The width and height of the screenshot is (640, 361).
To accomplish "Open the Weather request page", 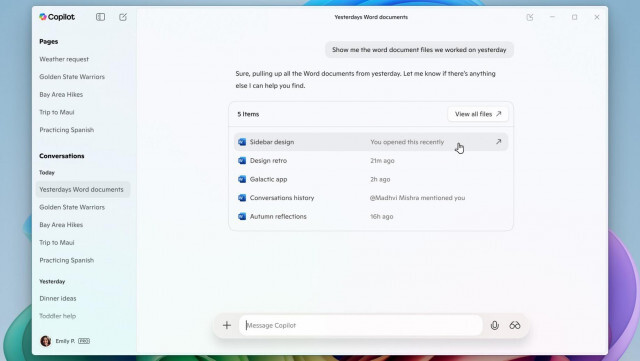I will (64, 59).
